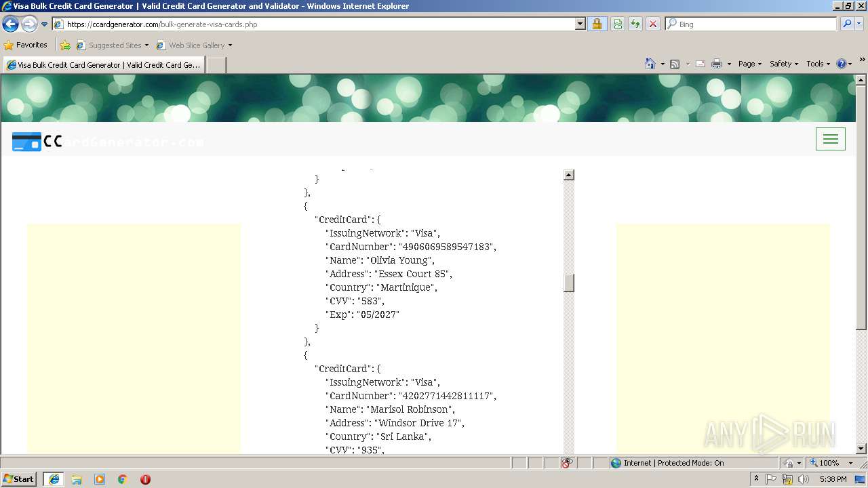Click the browser Forward button
Screen dimensions: 868x488
pos(29,24)
